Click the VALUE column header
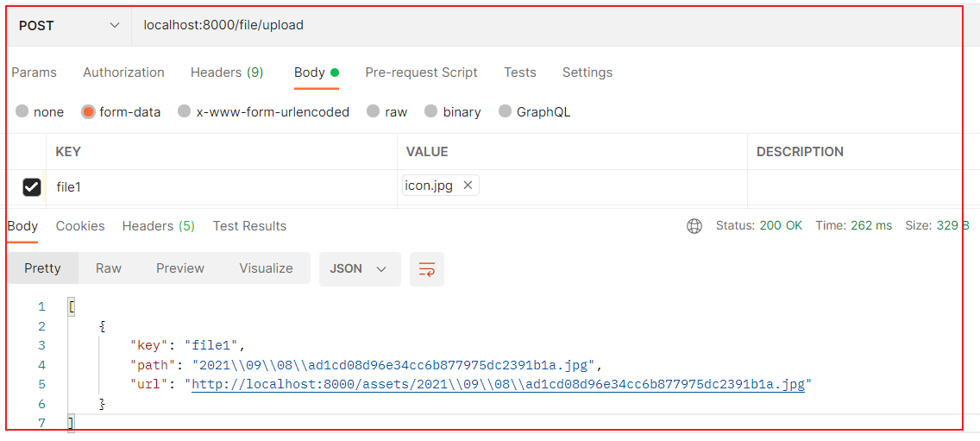 coord(427,152)
